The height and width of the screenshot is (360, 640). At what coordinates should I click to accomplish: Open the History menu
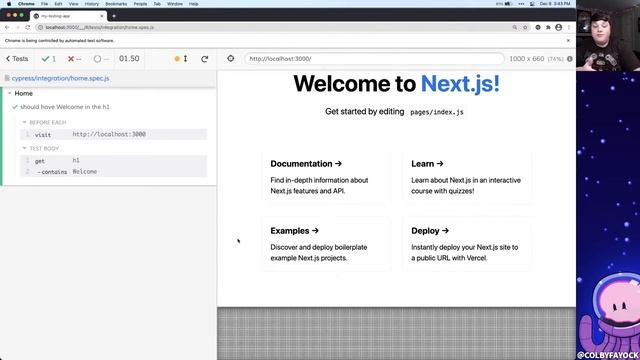coord(91,4)
